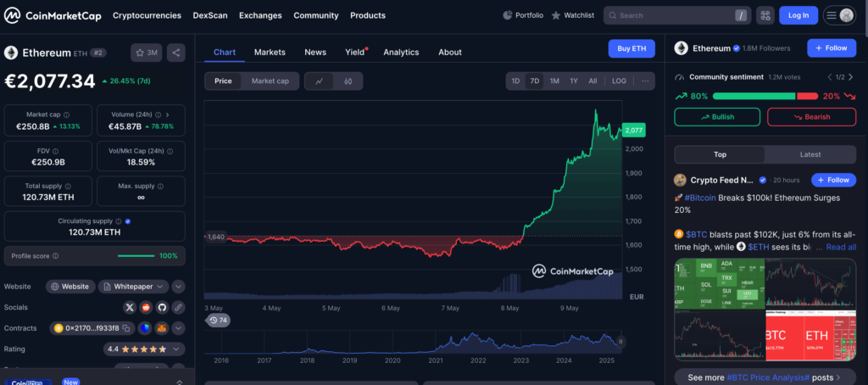Open Ethereum Reddit social link
Screen dimensions: 868x385
[146, 307]
